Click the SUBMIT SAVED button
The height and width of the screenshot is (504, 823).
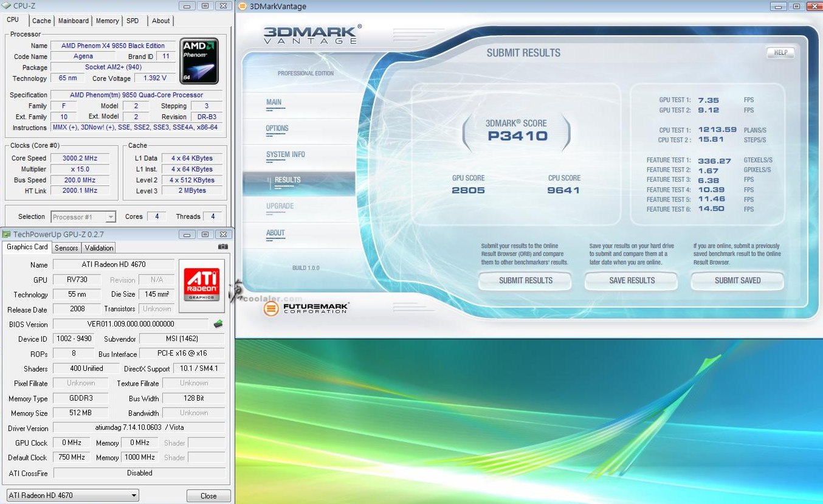tap(737, 281)
